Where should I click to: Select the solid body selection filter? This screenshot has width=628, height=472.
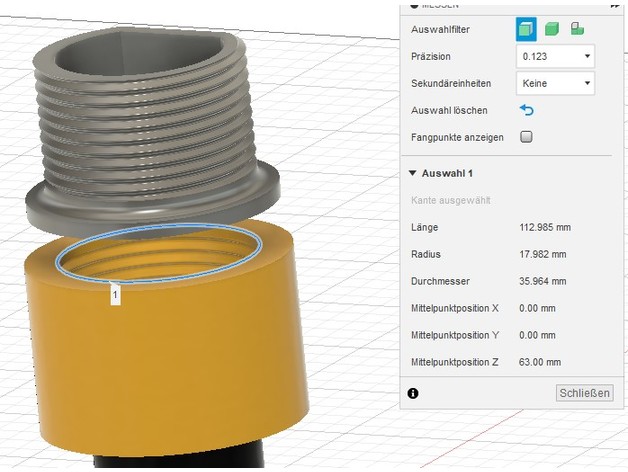(552, 29)
